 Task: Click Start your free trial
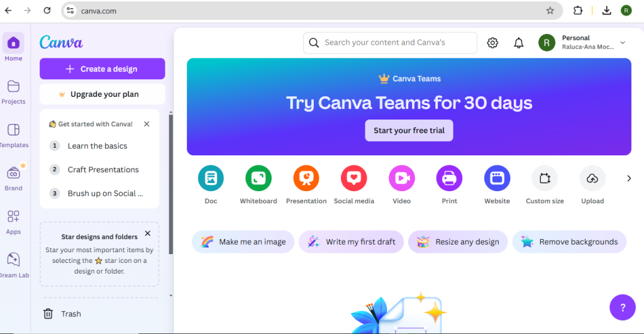tap(409, 131)
